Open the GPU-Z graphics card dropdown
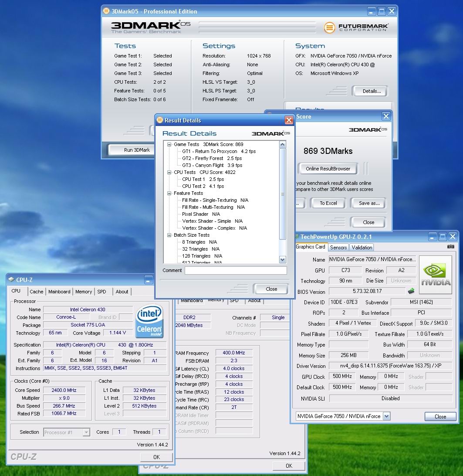The width and height of the screenshot is (463, 476). click(x=386, y=416)
